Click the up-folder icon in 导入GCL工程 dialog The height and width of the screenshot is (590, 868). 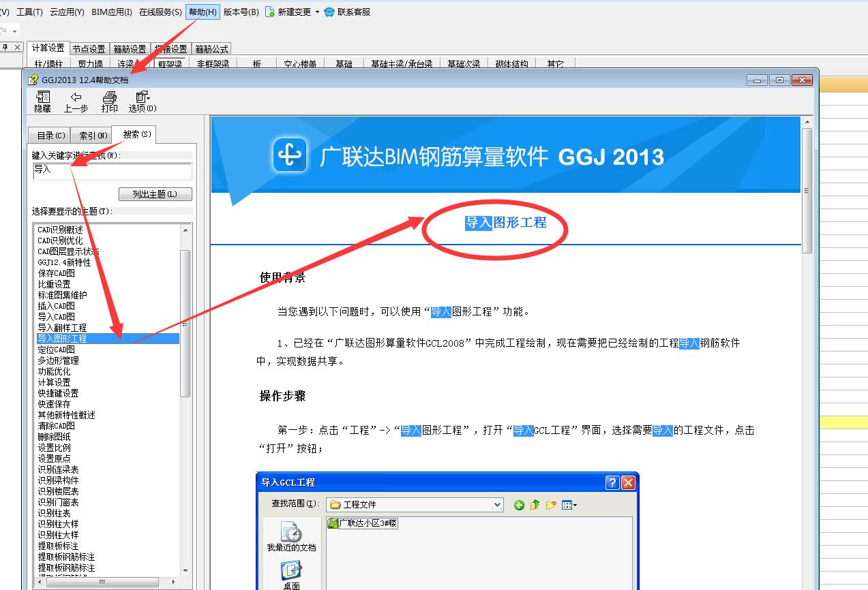coord(535,505)
